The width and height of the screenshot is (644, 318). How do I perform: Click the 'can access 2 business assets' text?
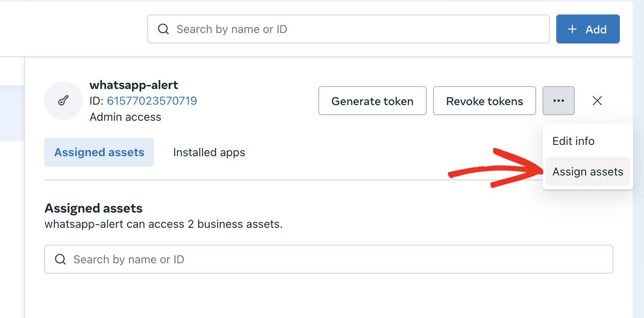(x=204, y=224)
